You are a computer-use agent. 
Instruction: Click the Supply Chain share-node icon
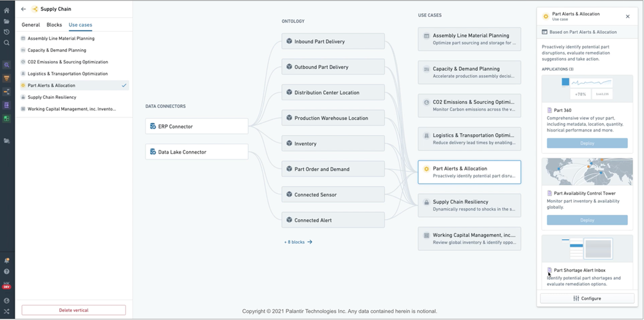(35, 9)
